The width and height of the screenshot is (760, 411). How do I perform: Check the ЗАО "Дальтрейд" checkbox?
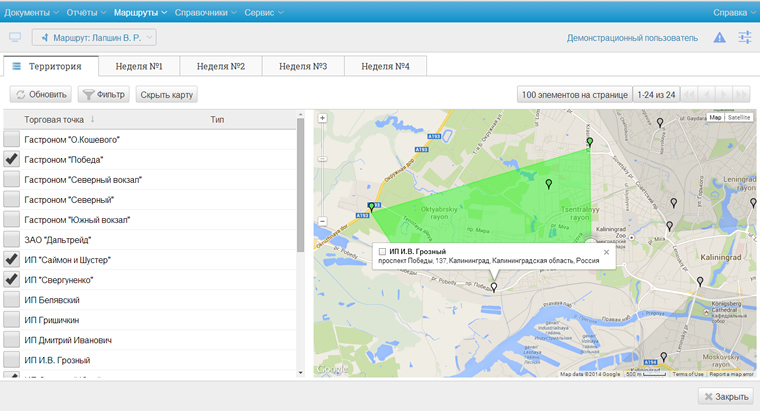tap(12, 239)
